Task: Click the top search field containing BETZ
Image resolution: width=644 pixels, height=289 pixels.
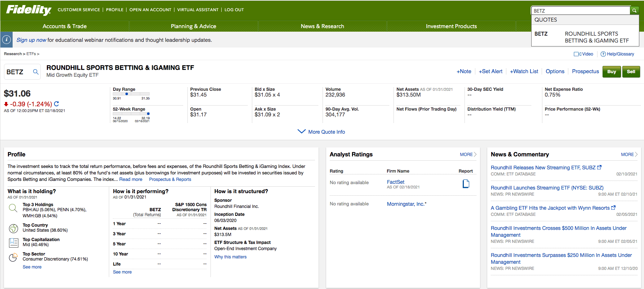Action: click(x=581, y=10)
